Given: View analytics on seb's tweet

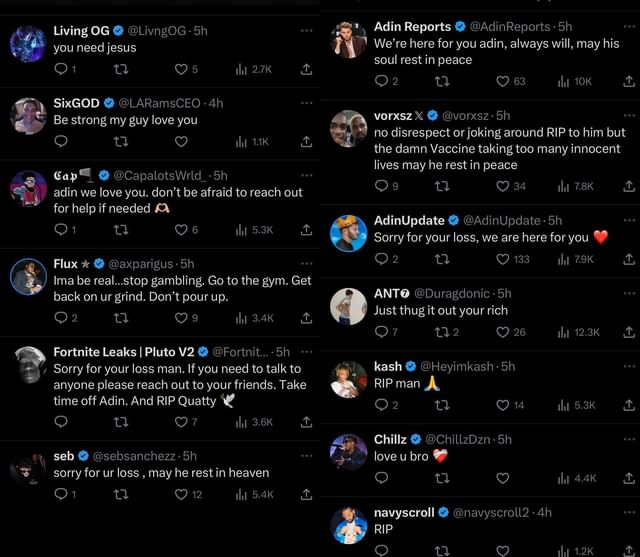Looking at the screenshot, I should coord(256,494).
